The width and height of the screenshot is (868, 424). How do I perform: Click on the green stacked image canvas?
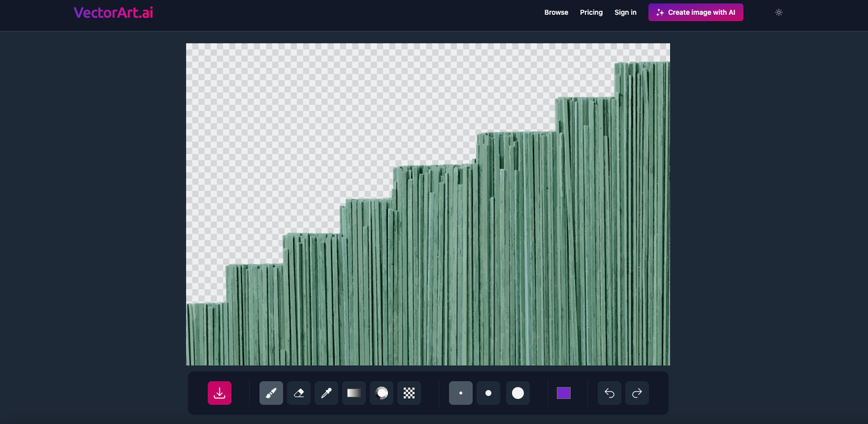pos(428,204)
